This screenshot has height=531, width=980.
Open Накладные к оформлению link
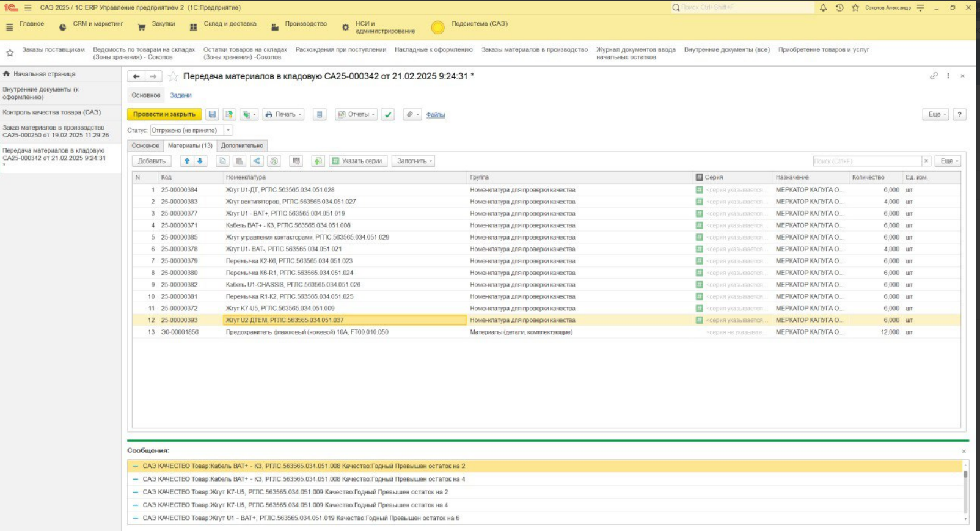tap(434, 49)
